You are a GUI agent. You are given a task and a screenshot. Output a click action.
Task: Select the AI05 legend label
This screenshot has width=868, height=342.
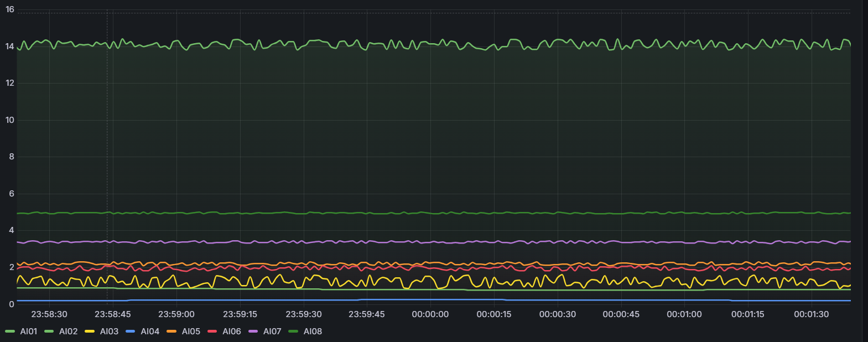coord(191,331)
